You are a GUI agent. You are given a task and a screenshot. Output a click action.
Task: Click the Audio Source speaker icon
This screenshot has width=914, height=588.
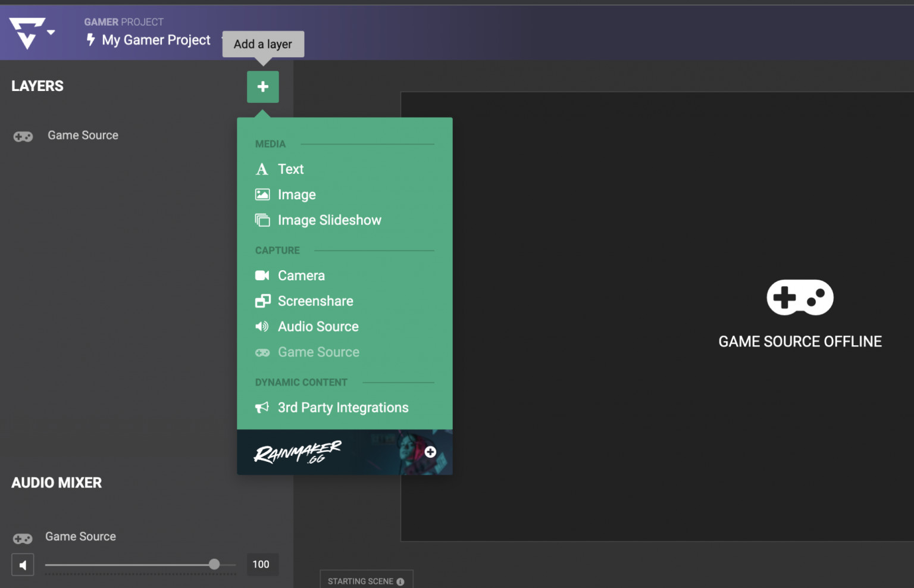262,326
